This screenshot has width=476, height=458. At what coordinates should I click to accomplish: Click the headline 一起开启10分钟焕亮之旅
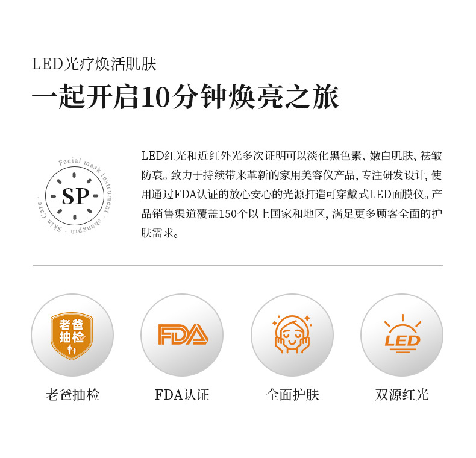186,97
